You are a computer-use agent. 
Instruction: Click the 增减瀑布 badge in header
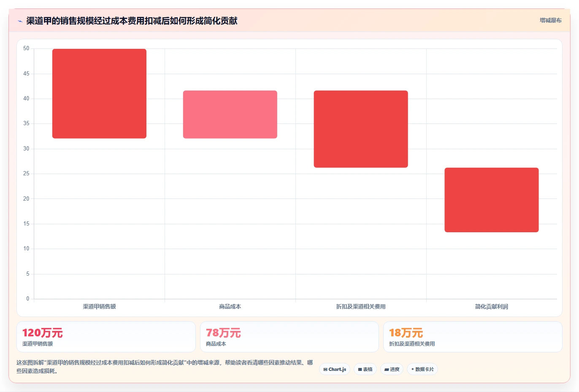550,20
